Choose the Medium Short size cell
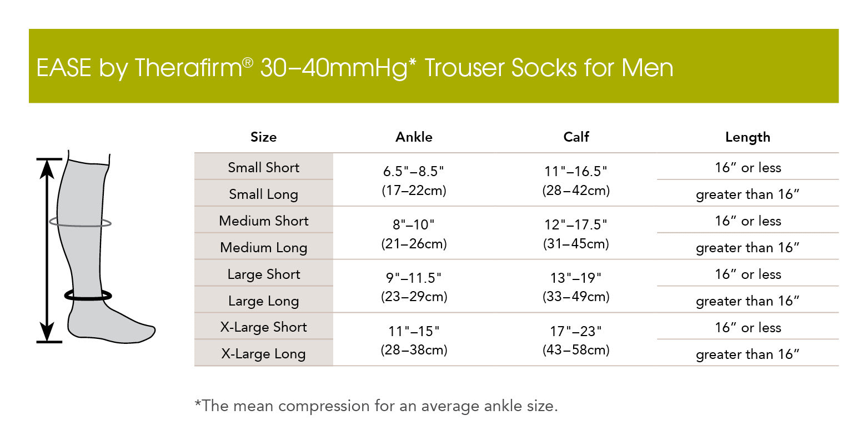The width and height of the screenshot is (868, 440). pyautogui.click(x=264, y=221)
